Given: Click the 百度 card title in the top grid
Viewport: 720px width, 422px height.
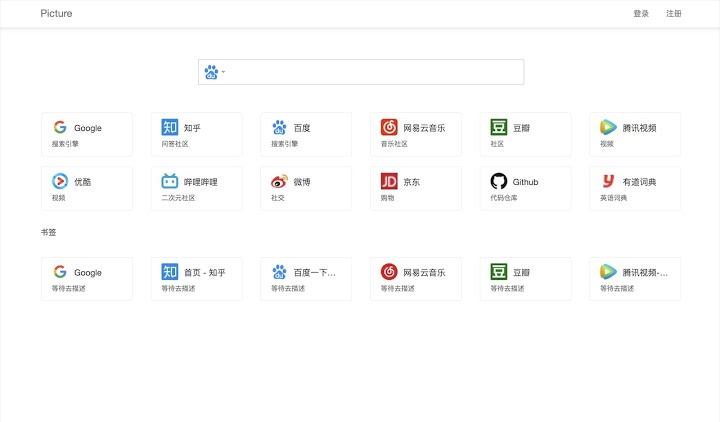Looking at the screenshot, I should pyautogui.click(x=302, y=128).
